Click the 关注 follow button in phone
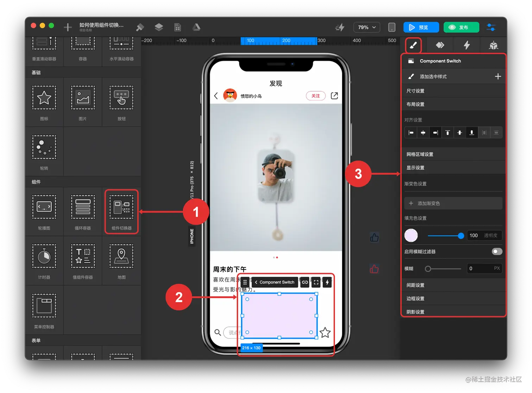Screen dimensions: 532x393 [x=316, y=96]
